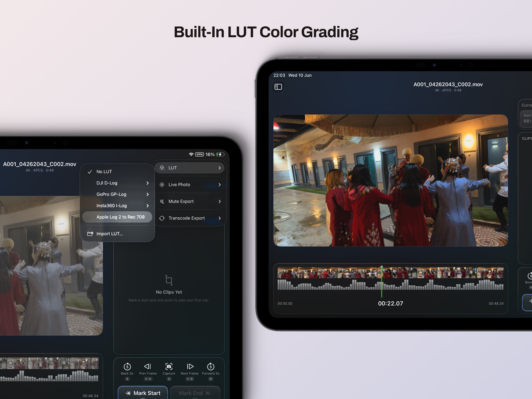Capture a still with the Capture icon
The height and width of the screenshot is (399, 532).
169,366
